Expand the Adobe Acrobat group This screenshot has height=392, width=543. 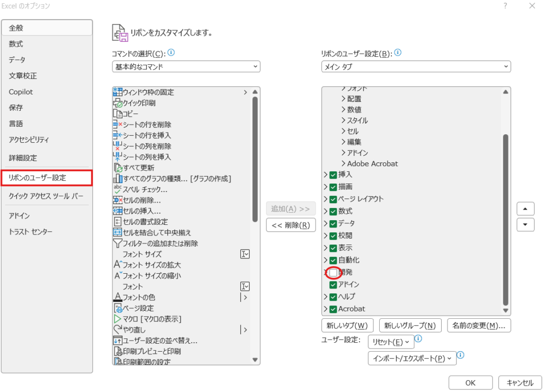pos(343,163)
